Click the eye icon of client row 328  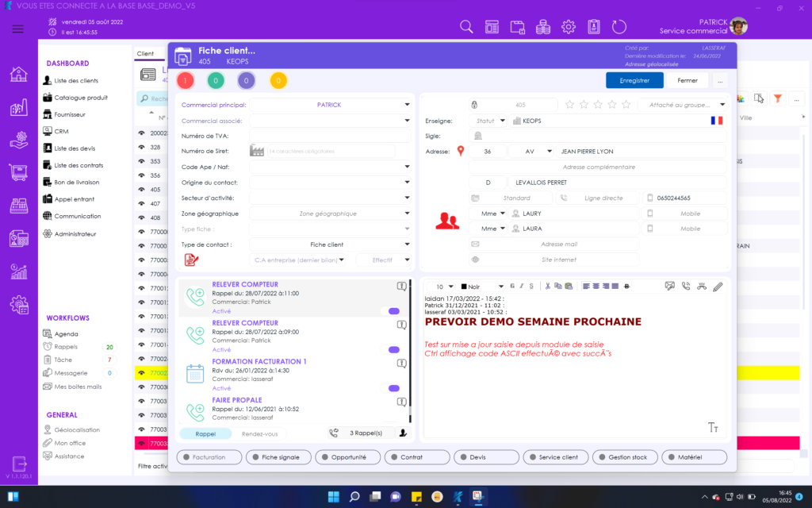point(141,147)
